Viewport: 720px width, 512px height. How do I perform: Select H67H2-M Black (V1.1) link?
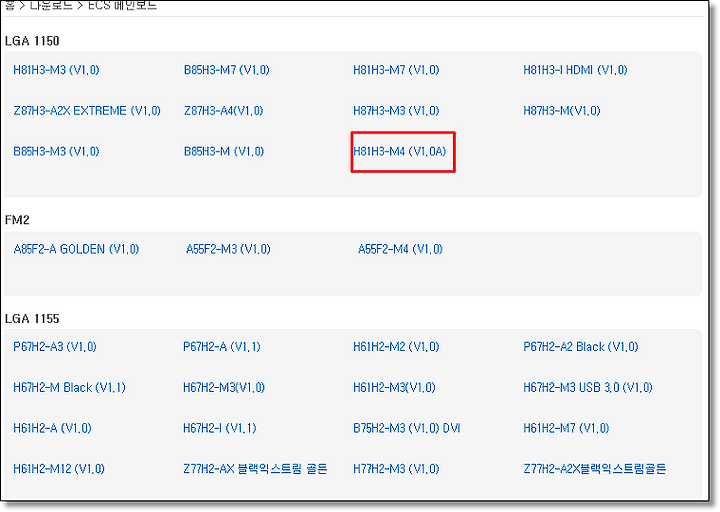(69, 388)
